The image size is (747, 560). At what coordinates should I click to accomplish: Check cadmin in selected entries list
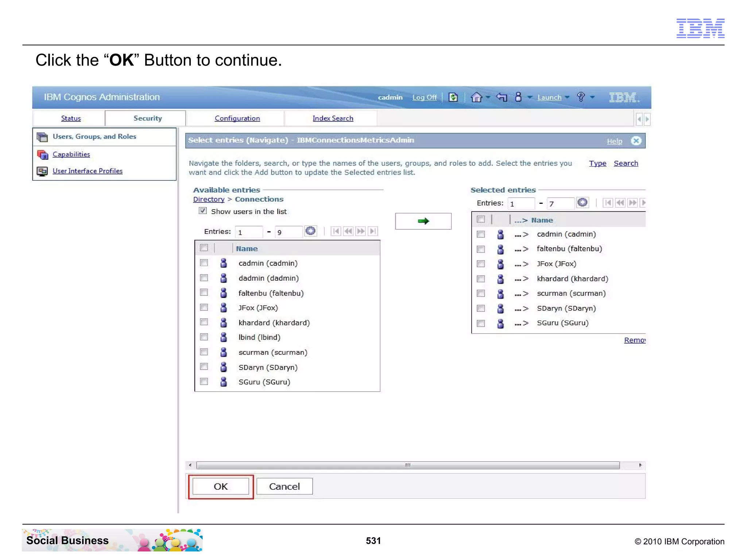pyautogui.click(x=481, y=234)
